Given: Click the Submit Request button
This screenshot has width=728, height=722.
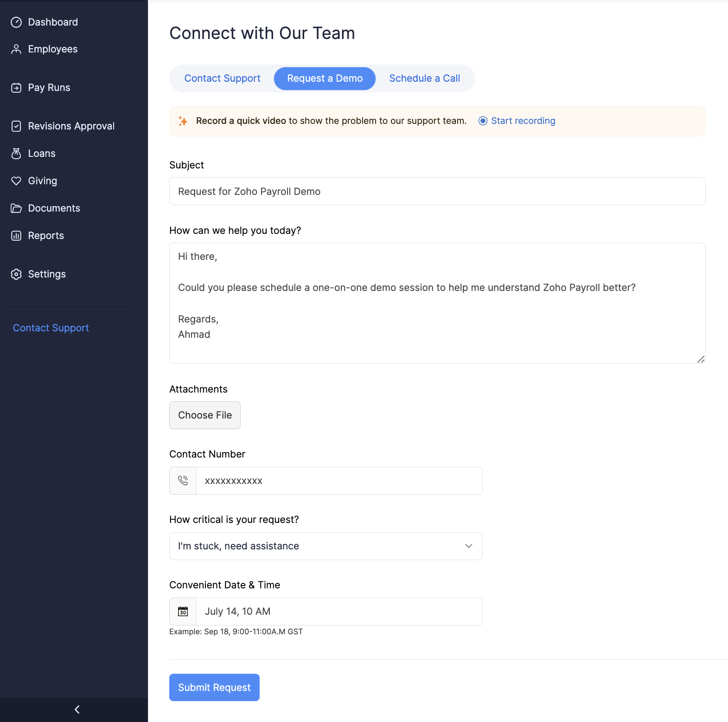Looking at the screenshot, I should tap(214, 687).
